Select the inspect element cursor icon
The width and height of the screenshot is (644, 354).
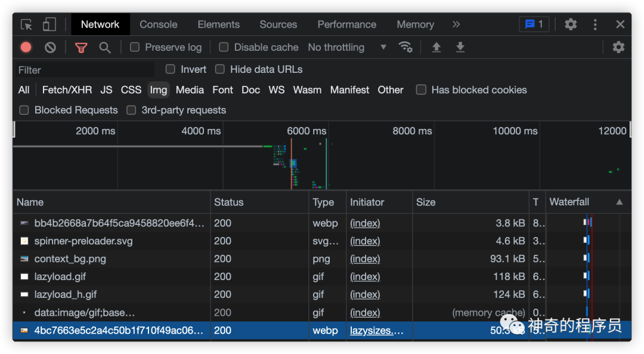[x=27, y=24]
